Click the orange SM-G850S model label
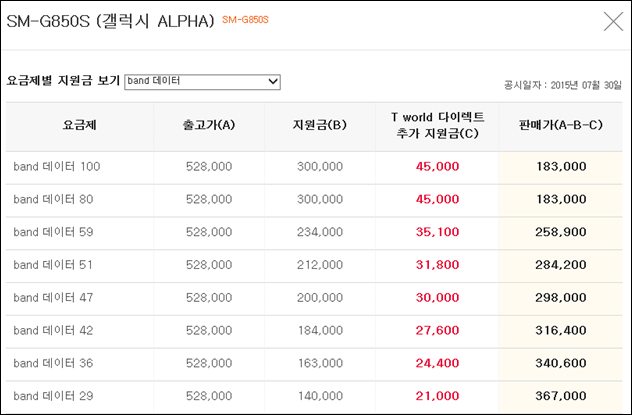Screen dimensions: 632x415 tap(245, 20)
